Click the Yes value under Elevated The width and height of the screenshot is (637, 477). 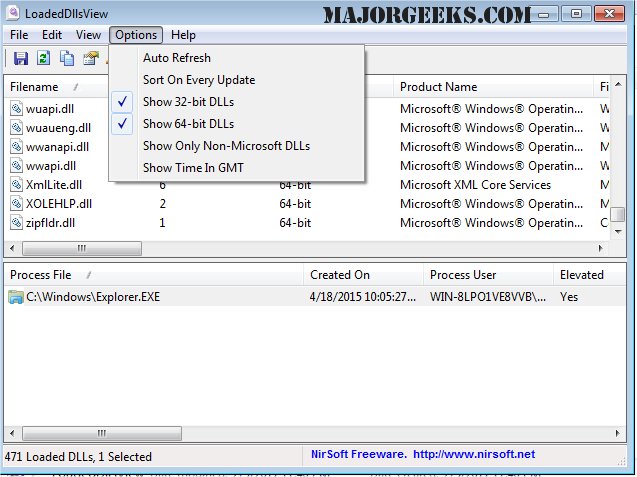click(569, 297)
